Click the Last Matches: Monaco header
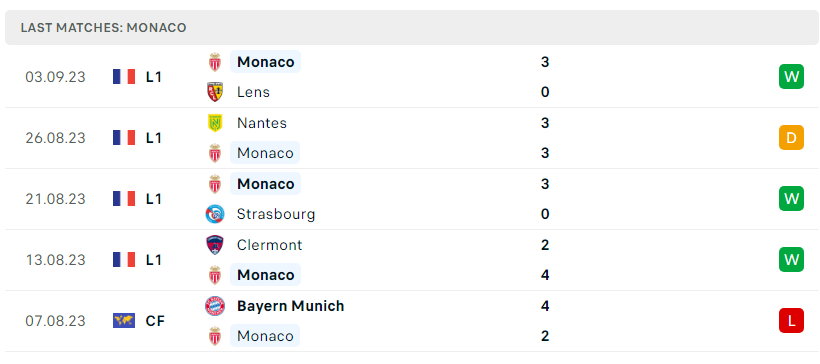Screen dimensions: 820x364 pos(104,28)
